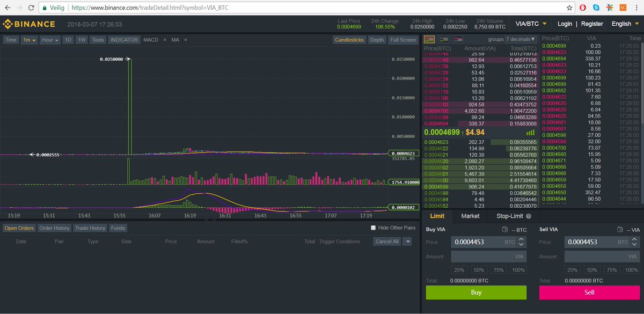Open the Opera extension icon in toolbar
The width and height of the screenshot is (644, 314).
(x=583, y=8)
